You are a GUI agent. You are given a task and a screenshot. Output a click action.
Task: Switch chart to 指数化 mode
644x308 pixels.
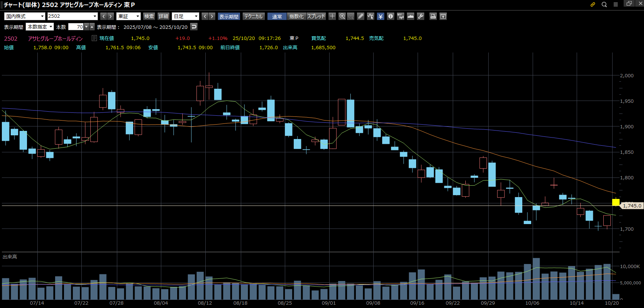point(296,16)
